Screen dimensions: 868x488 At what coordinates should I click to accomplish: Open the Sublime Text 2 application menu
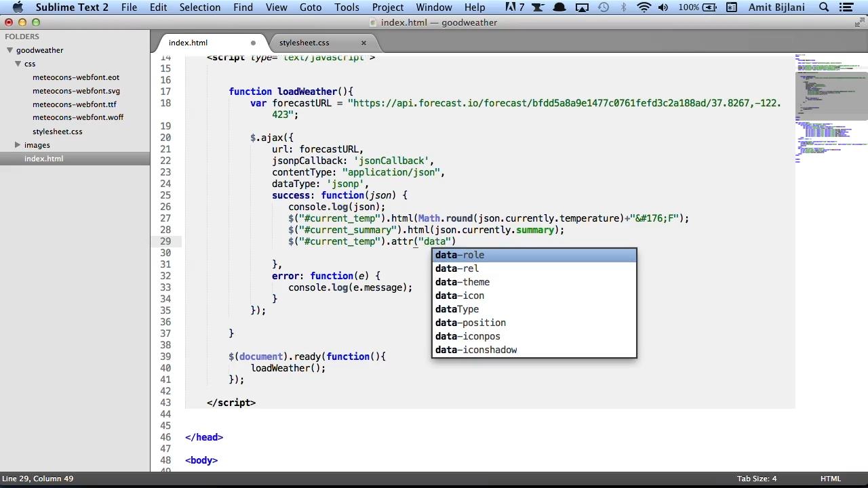pyautogui.click(x=72, y=7)
